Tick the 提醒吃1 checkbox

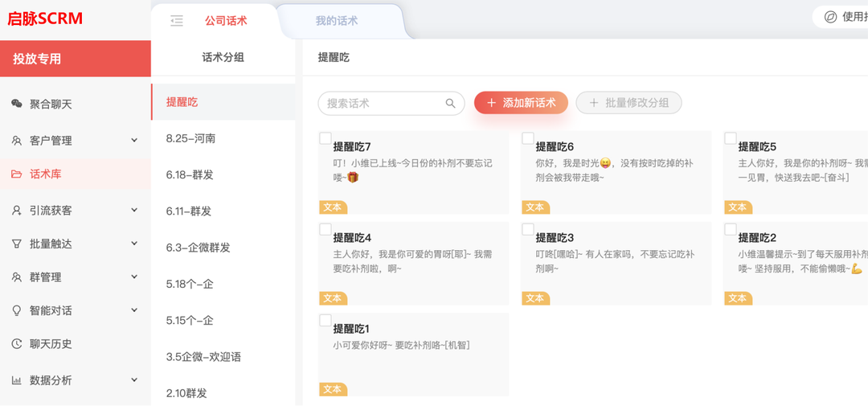point(325,320)
